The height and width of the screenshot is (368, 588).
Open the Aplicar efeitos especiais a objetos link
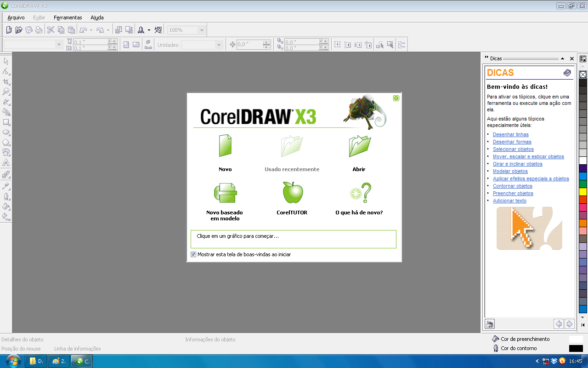click(x=531, y=178)
